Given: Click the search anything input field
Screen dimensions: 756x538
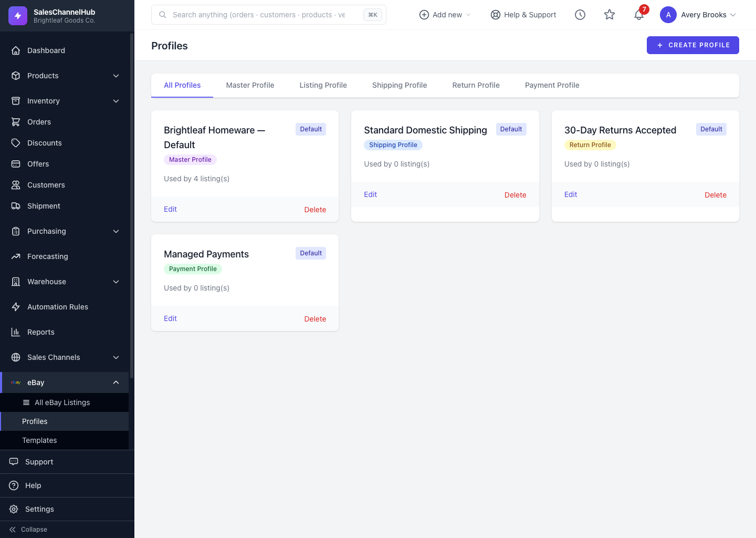Looking at the screenshot, I should 269,15.
